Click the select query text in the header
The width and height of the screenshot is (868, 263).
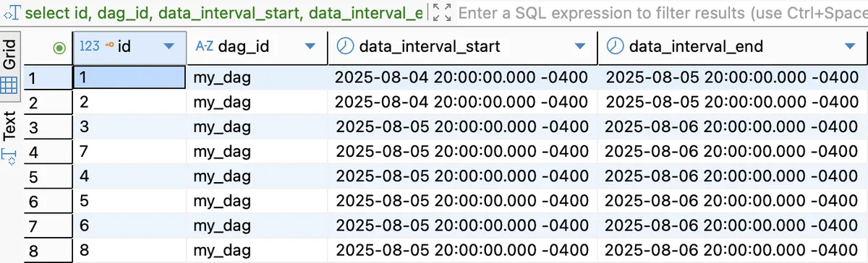point(225,13)
